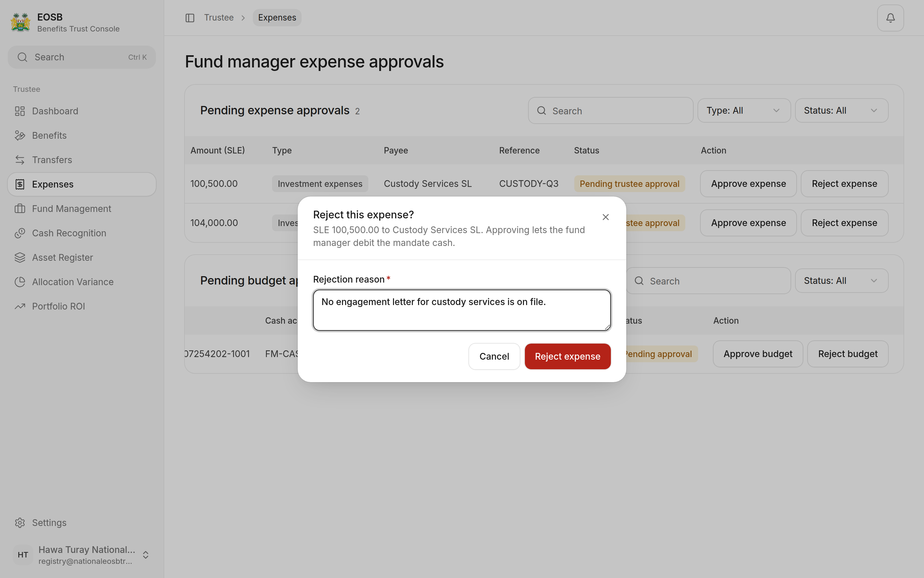Screen dimensions: 924x578
Task: Click Approve budget button
Action: click(x=757, y=354)
